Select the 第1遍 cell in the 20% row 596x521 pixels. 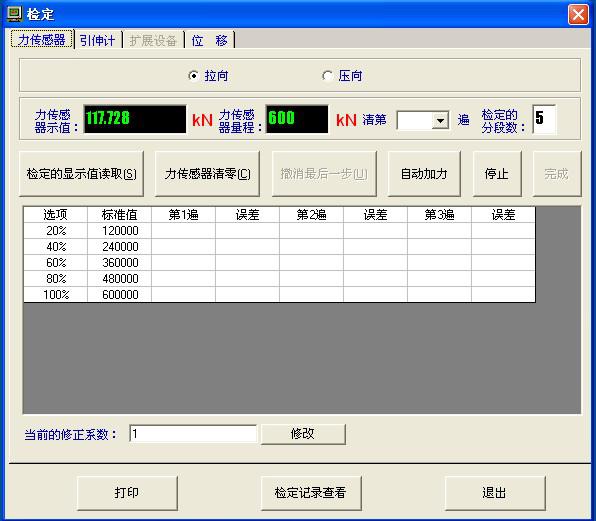point(183,231)
